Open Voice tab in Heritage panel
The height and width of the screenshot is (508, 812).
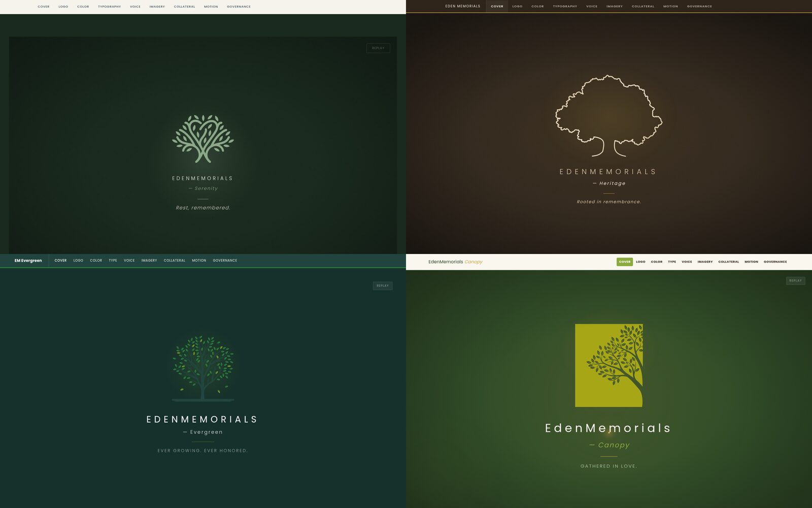(x=592, y=6)
